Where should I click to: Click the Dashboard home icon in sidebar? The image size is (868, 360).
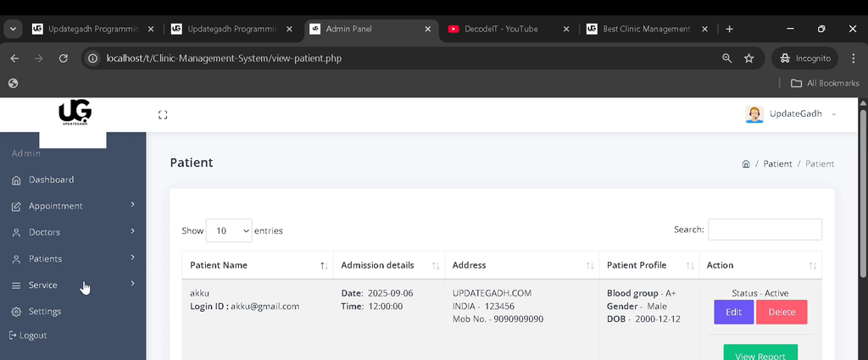click(x=17, y=180)
